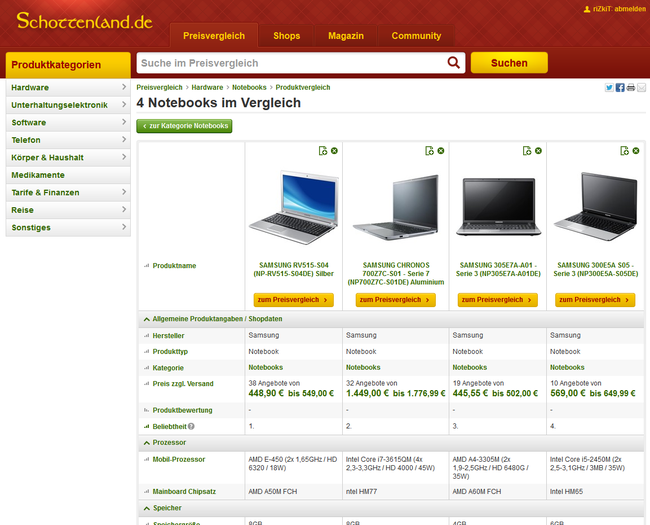650x525 pixels.
Task: Switch to Preisvergleich tab
Action: pos(214,36)
